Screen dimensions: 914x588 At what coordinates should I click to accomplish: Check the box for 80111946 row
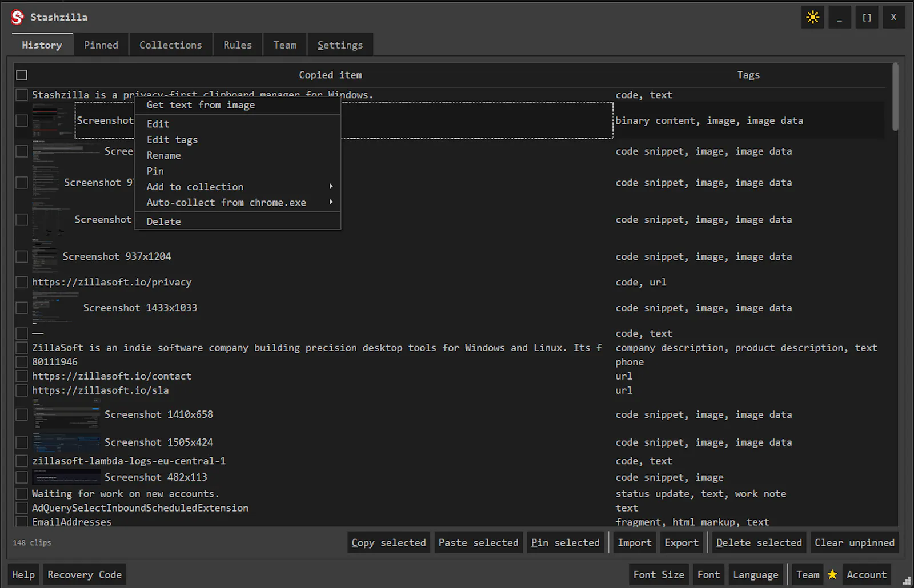pos(22,362)
